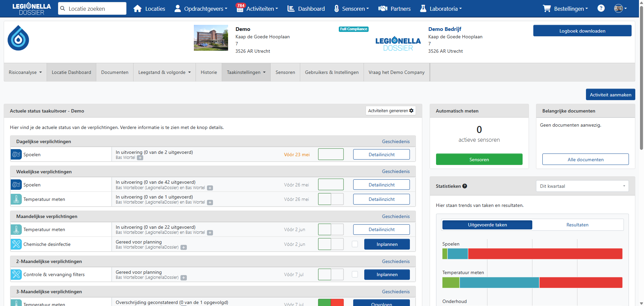This screenshot has width=644, height=306.
Task: Open Geschiedenis link for Dagelijkse verplichtingen
Action: (395, 141)
